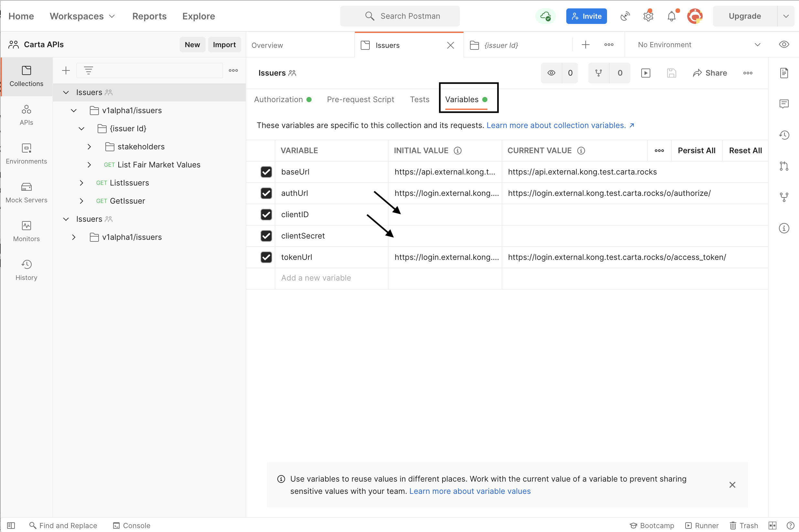The height and width of the screenshot is (532, 799).
Task: Click the fork collection icon in header
Action: pos(599,73)
